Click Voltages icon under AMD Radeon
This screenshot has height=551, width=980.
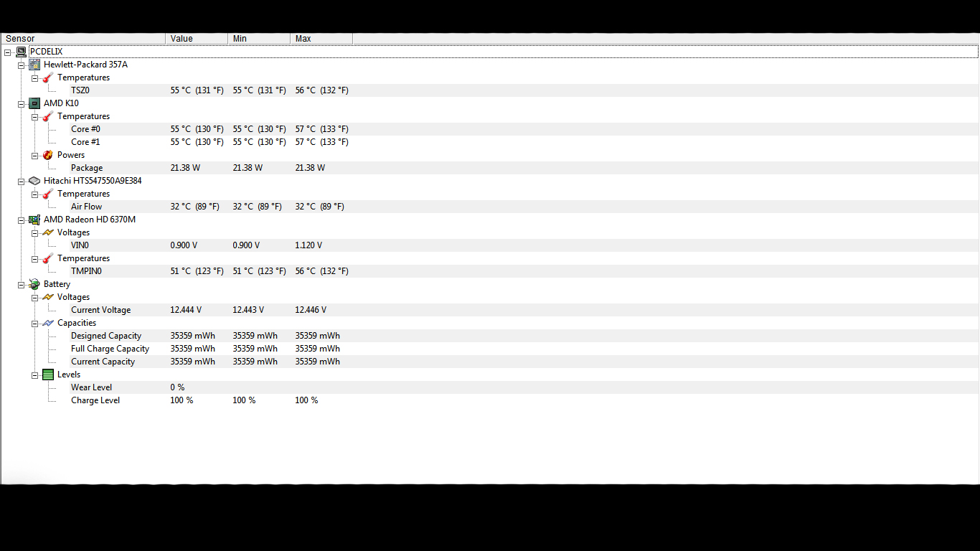[48, 232]
